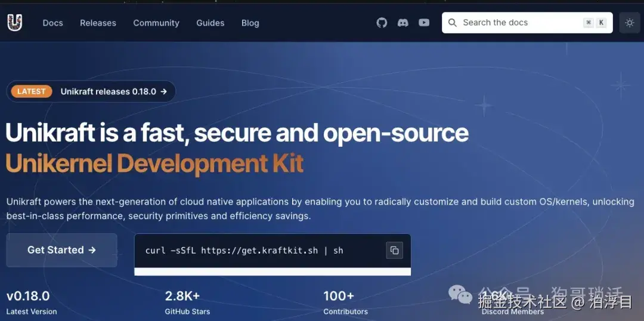Copy the curl install command
Viewport: 644px width, 321px height.
(x=394, y=251)
